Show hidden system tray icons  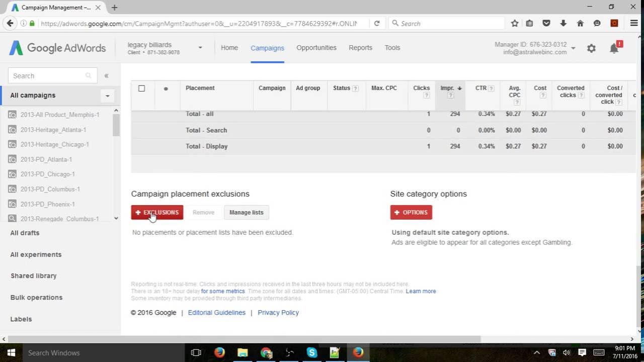pyautogui.click(x=536, y=353)
